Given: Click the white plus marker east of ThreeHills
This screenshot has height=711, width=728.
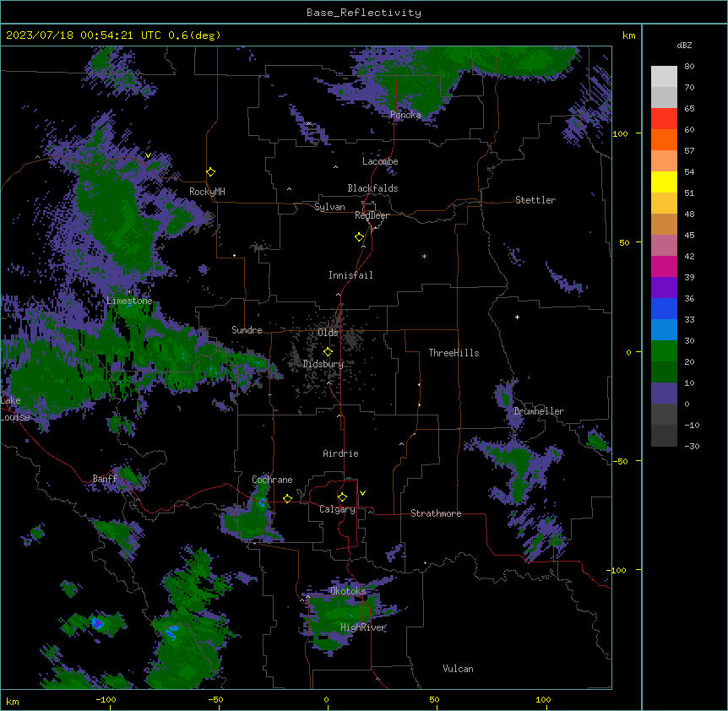Looking at the screenshot, I should (517, 317).
